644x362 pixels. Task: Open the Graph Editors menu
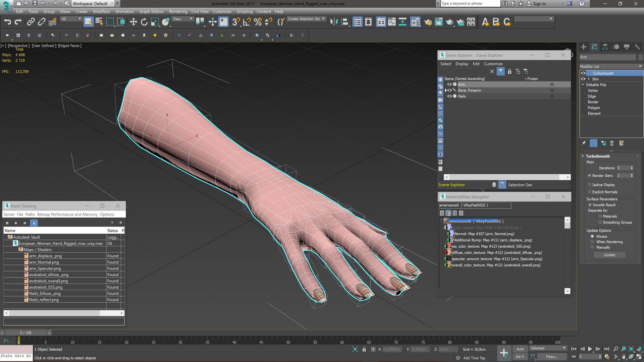(x=151, y=11)
